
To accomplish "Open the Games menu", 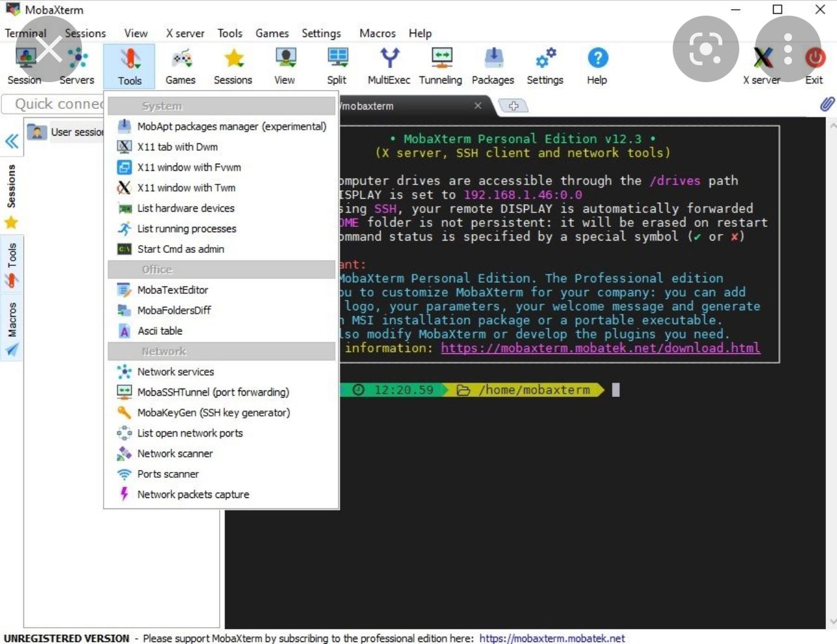I will tap(272, 33).
